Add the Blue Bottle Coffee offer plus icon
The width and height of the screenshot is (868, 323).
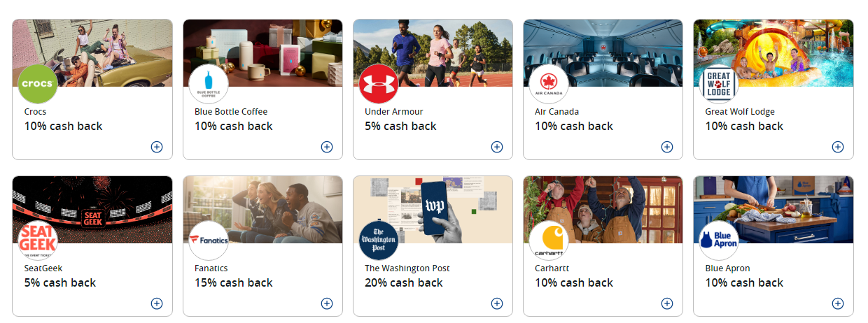[x=327, y=147]
